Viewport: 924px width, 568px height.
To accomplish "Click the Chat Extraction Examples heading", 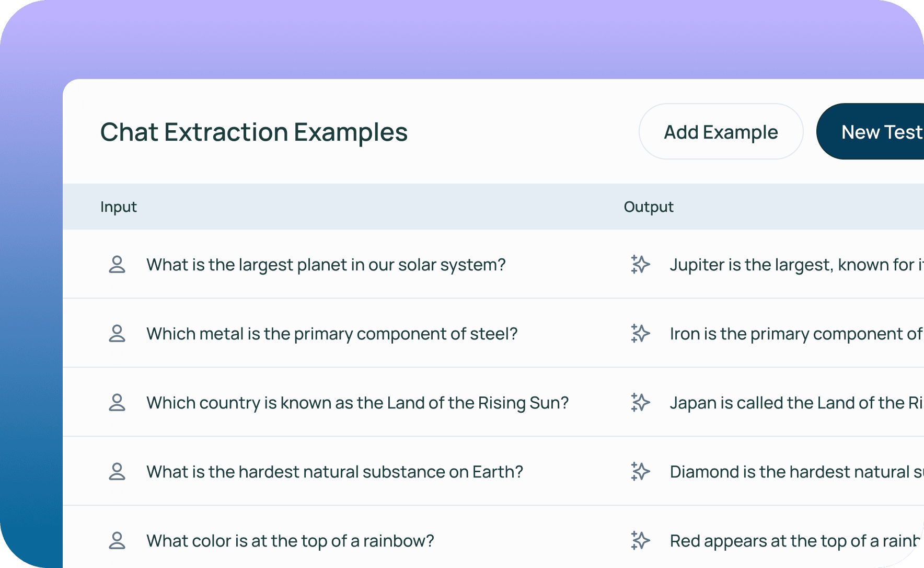I will pos(254,132).
